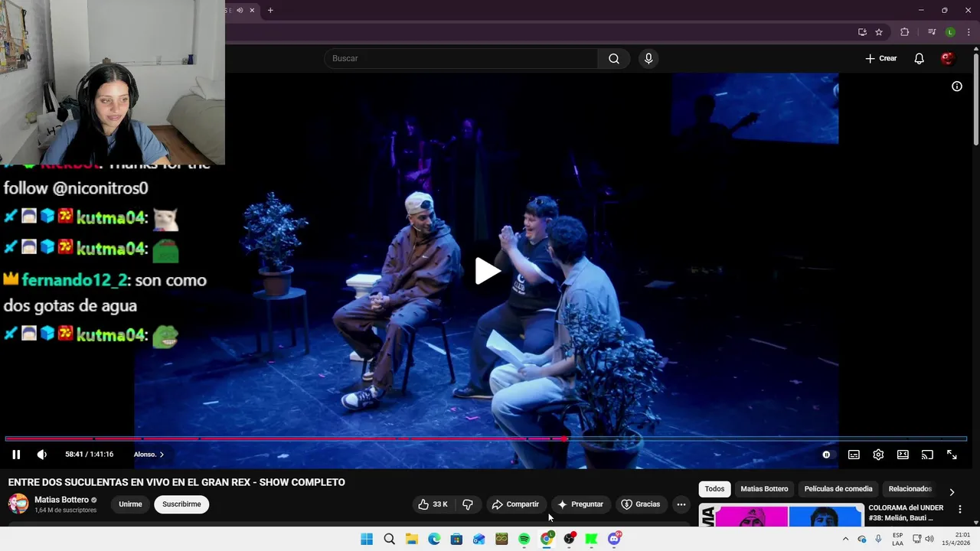Image resolution: width=980 pixels, height=551 pixels.
Task: Open Chrome three-dot menu
Action: pyautogui.click(x=969, y=32)
